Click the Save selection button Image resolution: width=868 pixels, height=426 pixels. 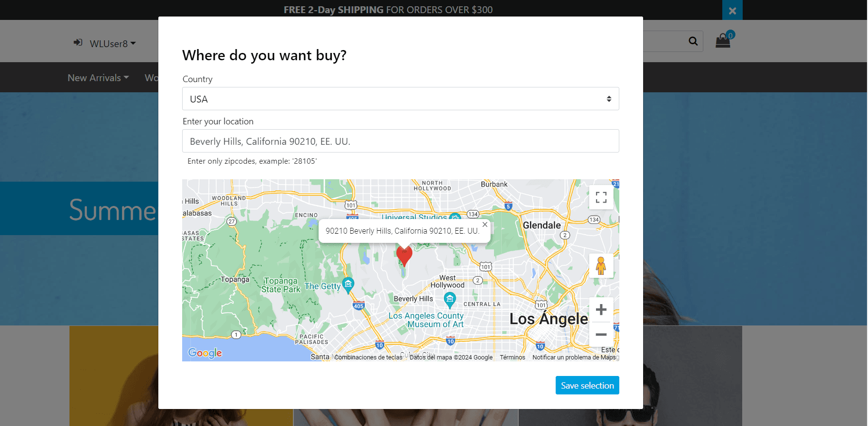587,385
